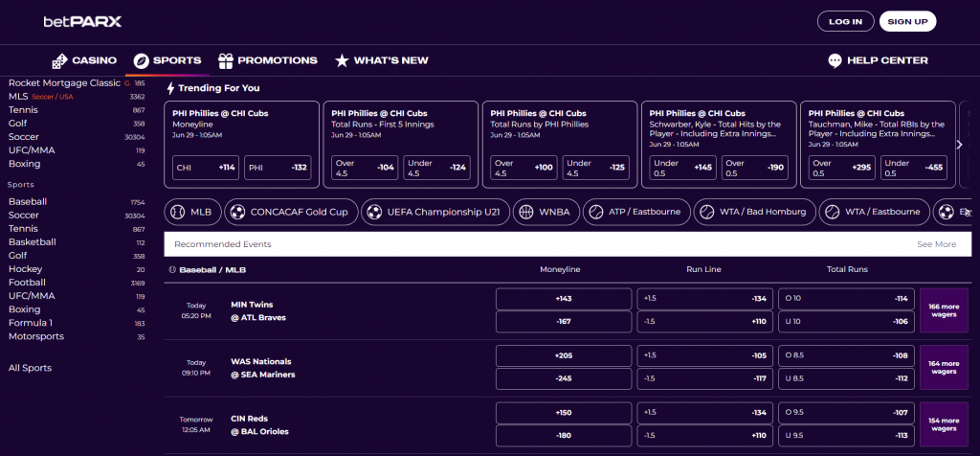
Task: Open the Promotions gift icon
Action: click(x=226, y=60)
